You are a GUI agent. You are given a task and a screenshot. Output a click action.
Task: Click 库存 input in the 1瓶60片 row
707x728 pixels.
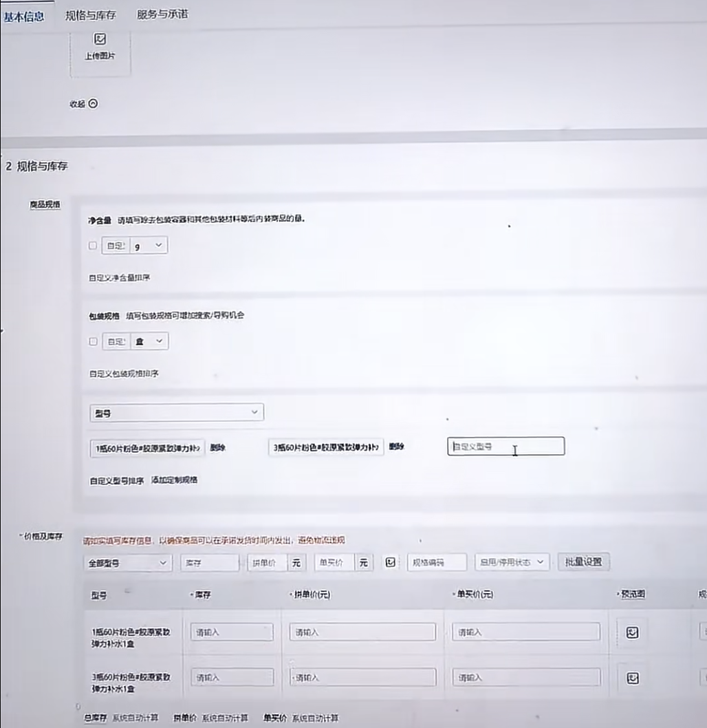[x=232, y=632]
